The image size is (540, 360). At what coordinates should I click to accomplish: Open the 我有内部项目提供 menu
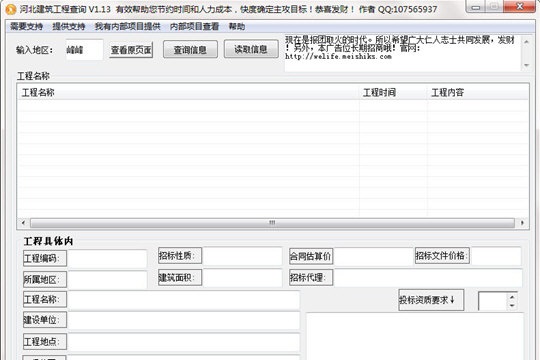point(127,27)
